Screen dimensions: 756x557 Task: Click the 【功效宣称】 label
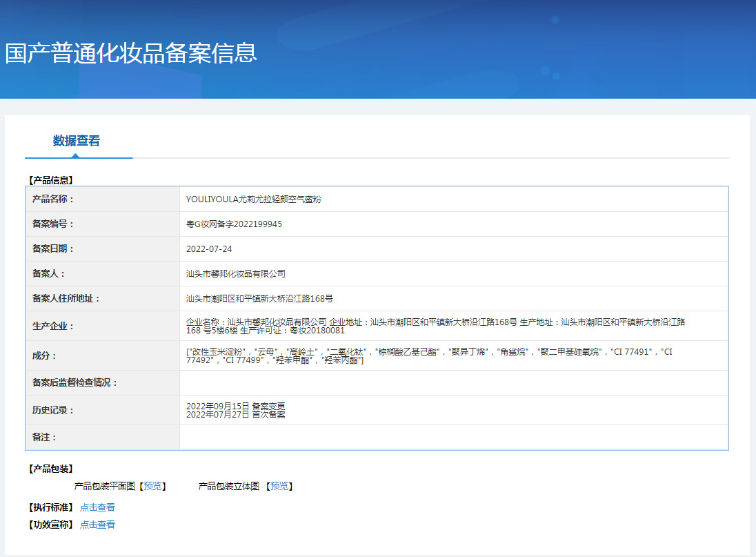pyautogui.click(x=50, y=525)
